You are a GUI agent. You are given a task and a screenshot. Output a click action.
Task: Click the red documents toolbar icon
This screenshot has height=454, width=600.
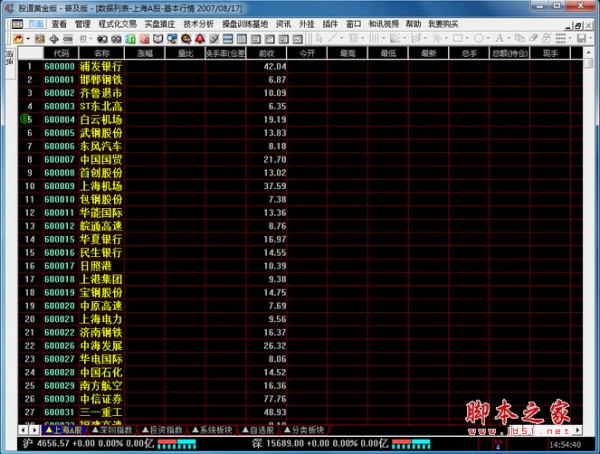click(x=144, y=39)
